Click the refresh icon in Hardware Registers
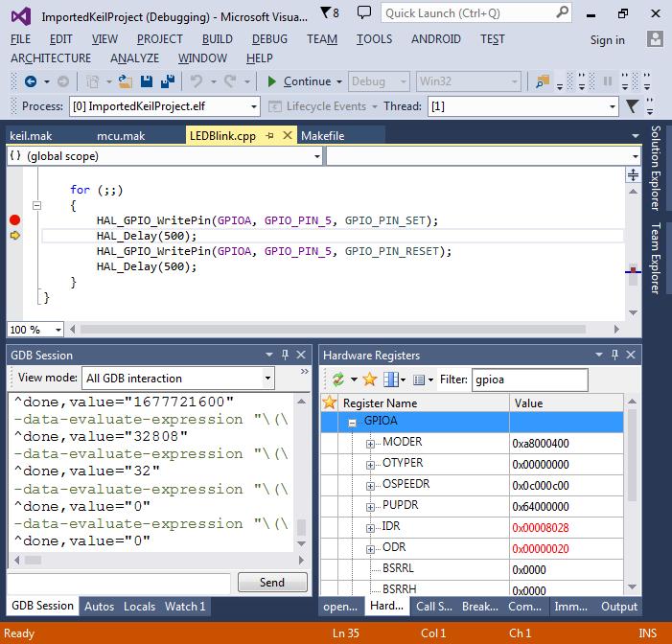Screen dimensions: 672x644 (338, 379)
